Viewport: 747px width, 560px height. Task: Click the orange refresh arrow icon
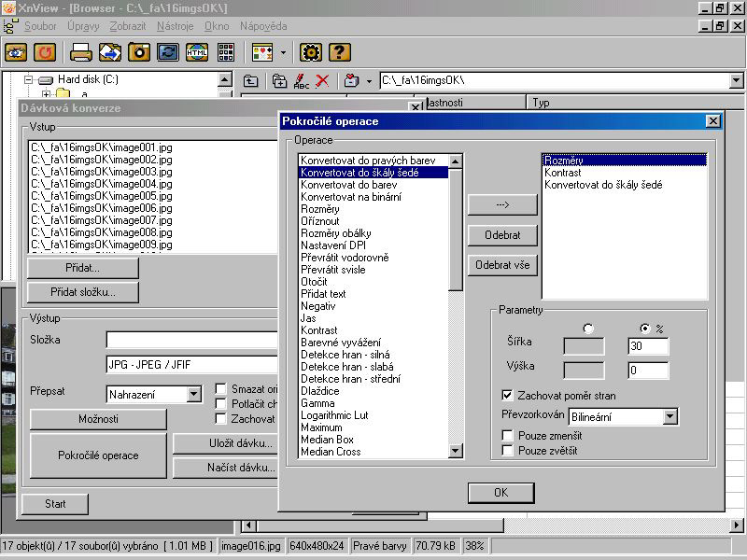(x=44, y=52)
